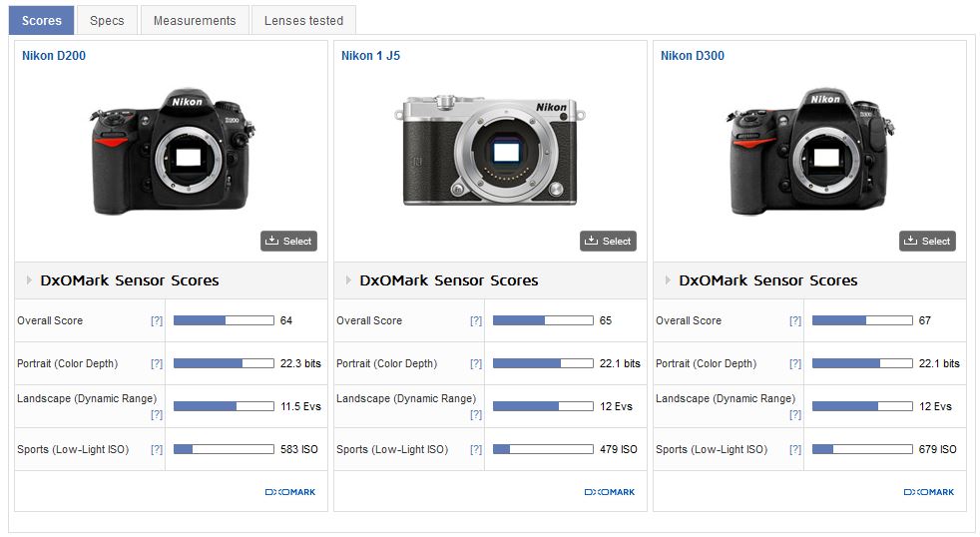Click the 1 J5 Portrait (Color Depth) label
980x537 pixels.
coord(387,364)
